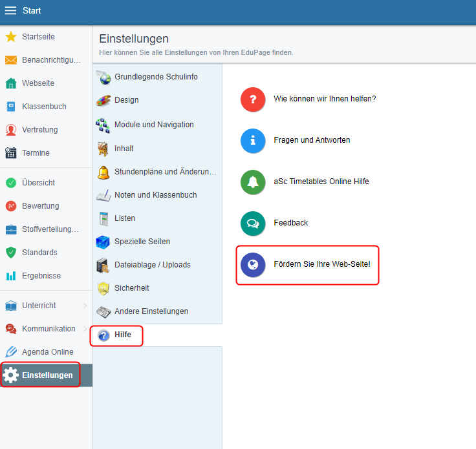Open Fragen und Antworten
This screenshot has width=476, height=449.
coord(312,140)
